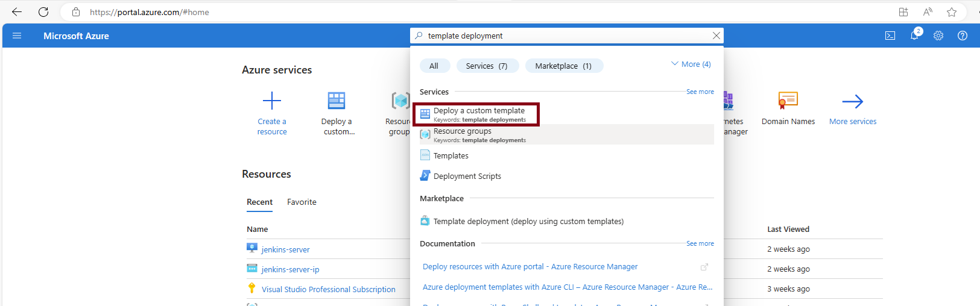The image size is (980, 306).
Task: Launch Cloud Shell from the top bar
Action: click(890, 36)
